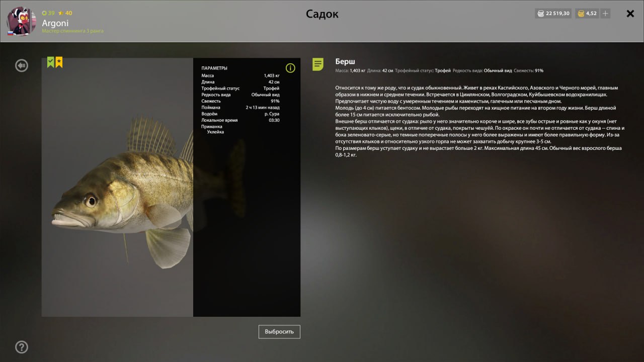Click the Свежесть value 91% in panel
Image resolution: width=644 pixels, height=362 pixels.
click(275, 101)
